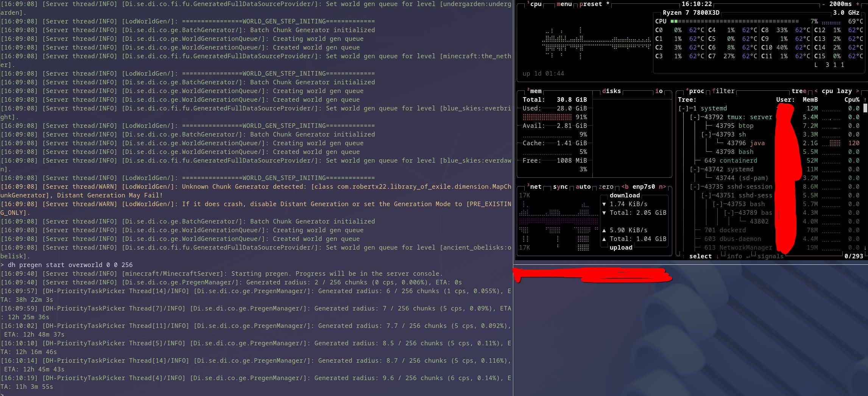Toggle the disks view in mem panel
This screenshot has width=868, height=396.
(611, 91)
